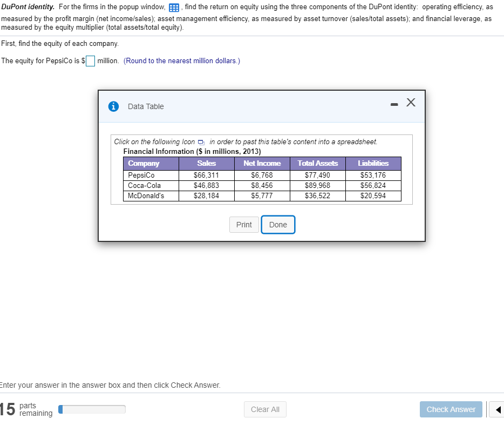Viewport: 504px width, 425px height.
Task: Click the Liabilities column header
Action: point(373,164)
